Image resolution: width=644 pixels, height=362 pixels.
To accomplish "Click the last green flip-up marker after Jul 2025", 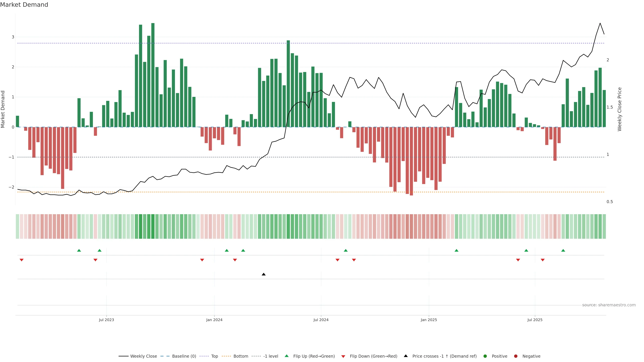I will point(563,251).
